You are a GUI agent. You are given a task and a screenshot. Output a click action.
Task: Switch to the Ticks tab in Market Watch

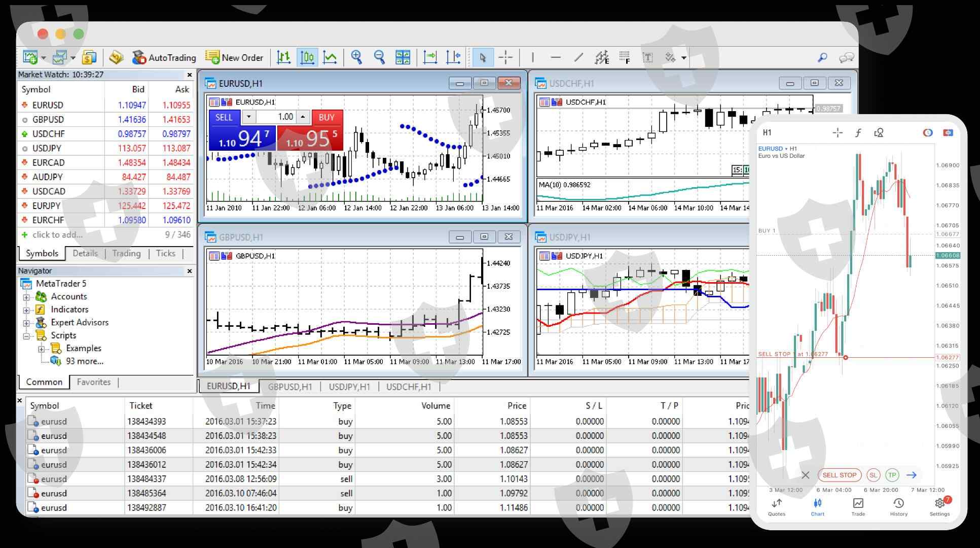165,253
